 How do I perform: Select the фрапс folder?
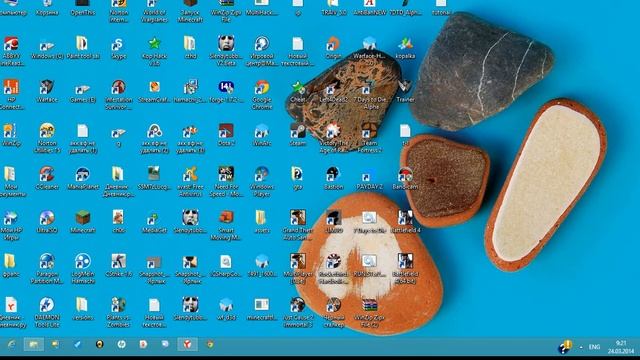click(11, 265)
